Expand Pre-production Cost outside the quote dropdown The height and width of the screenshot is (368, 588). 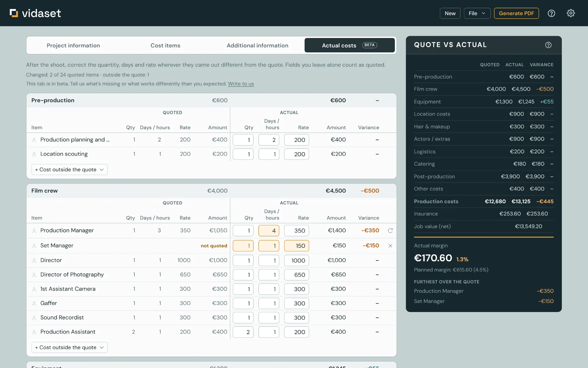[x=69, y=170]
